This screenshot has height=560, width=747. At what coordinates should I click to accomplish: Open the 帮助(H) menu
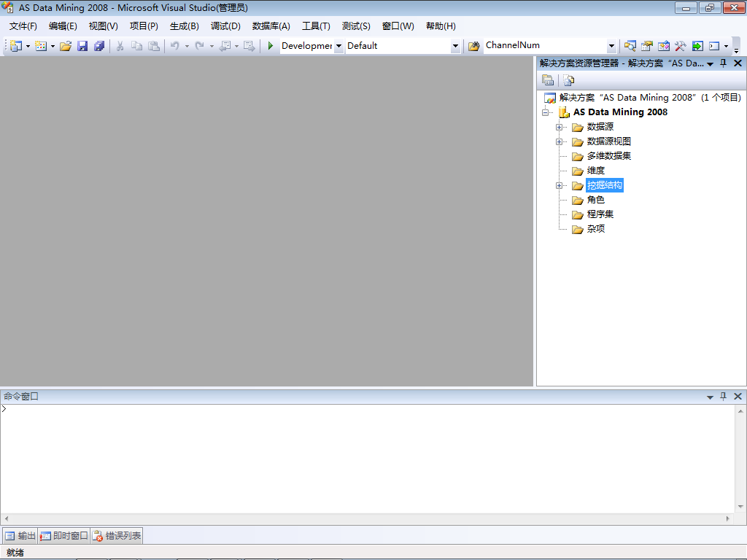coord(441,26)
